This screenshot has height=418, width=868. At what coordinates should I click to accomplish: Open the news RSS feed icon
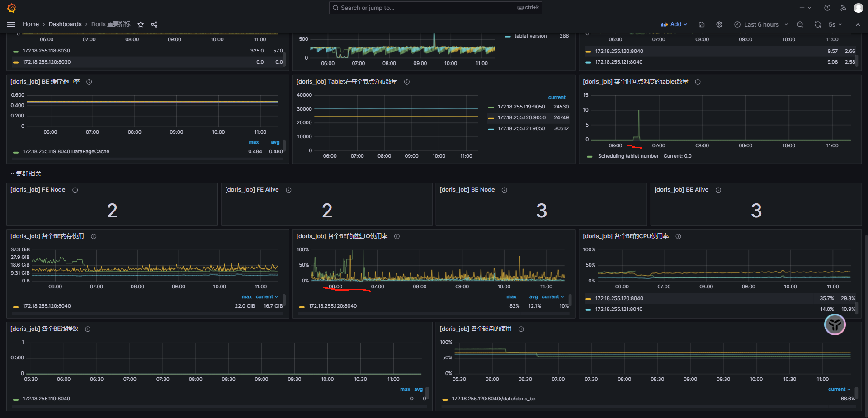coord(843,8)
